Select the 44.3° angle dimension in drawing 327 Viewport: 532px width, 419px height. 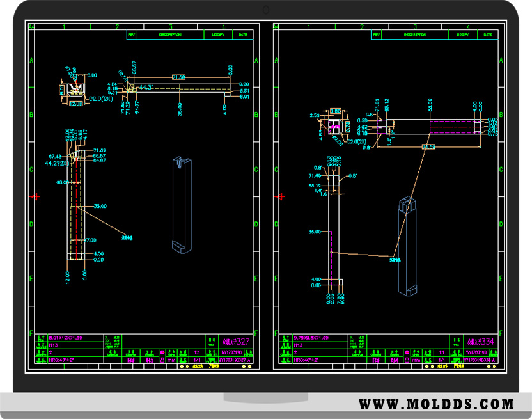tap(145, 88)
